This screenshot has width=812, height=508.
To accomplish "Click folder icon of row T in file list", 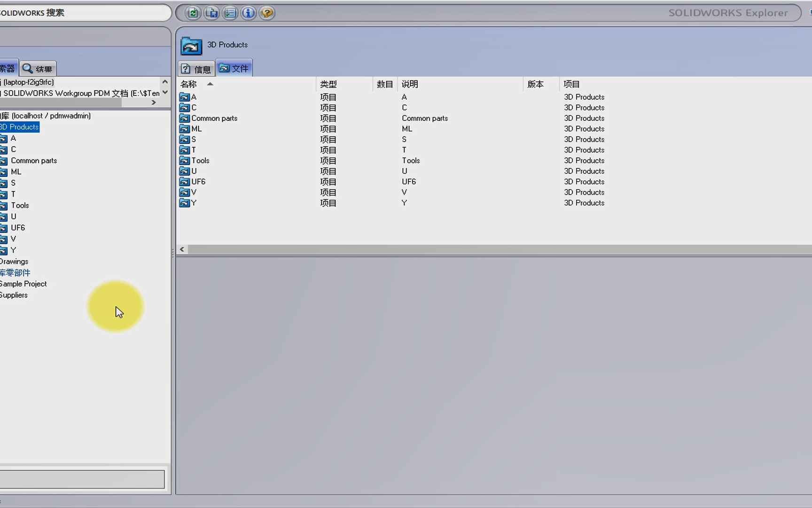I will (x=185, y=150).
